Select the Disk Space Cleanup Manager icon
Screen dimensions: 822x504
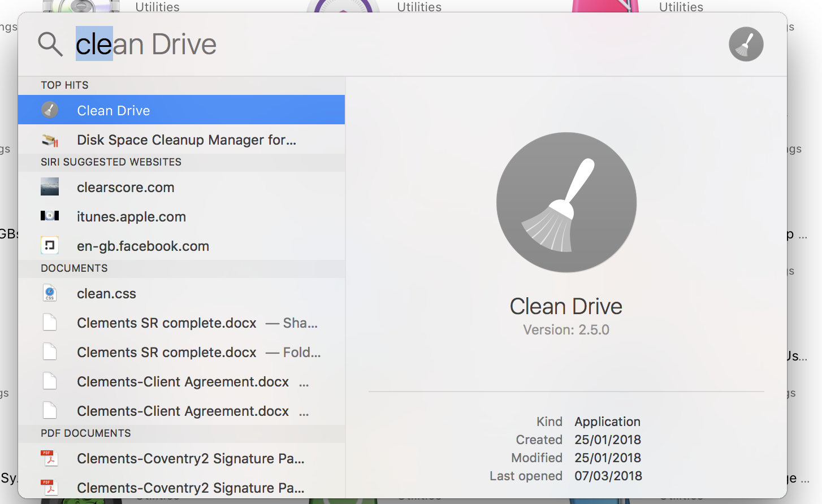tap(50, 139)
